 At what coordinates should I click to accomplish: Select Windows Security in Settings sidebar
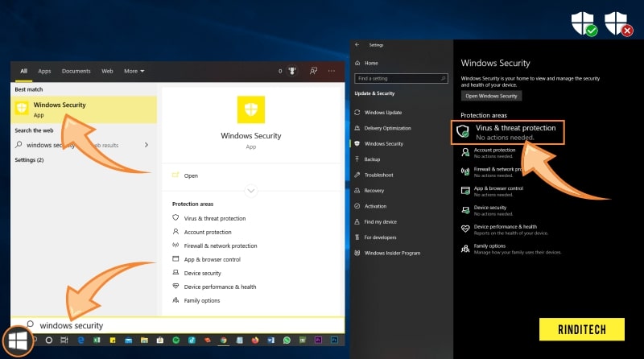(x=378, y=144)
